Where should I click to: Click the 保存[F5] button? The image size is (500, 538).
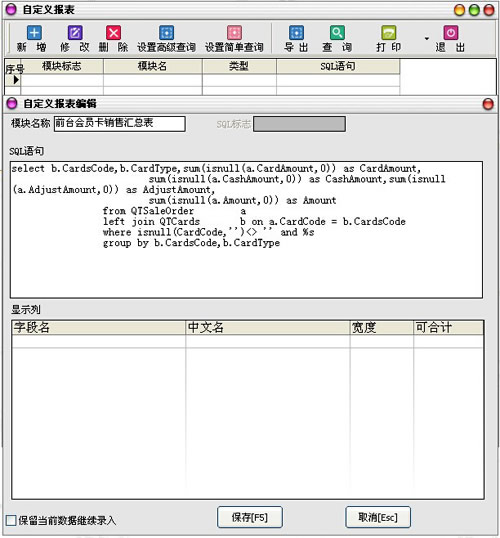[250, 517]
